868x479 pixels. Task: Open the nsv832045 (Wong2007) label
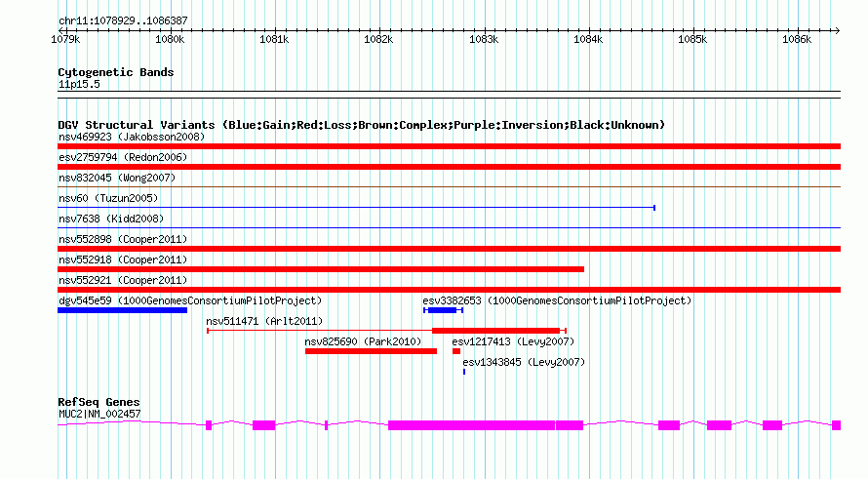coord(117,178)
